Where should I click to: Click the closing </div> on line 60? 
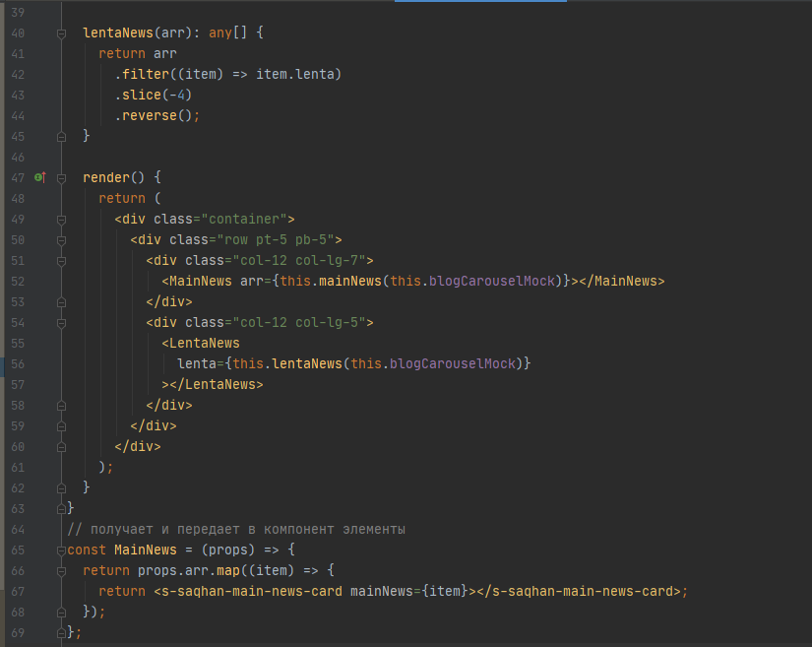pos(138,446)
